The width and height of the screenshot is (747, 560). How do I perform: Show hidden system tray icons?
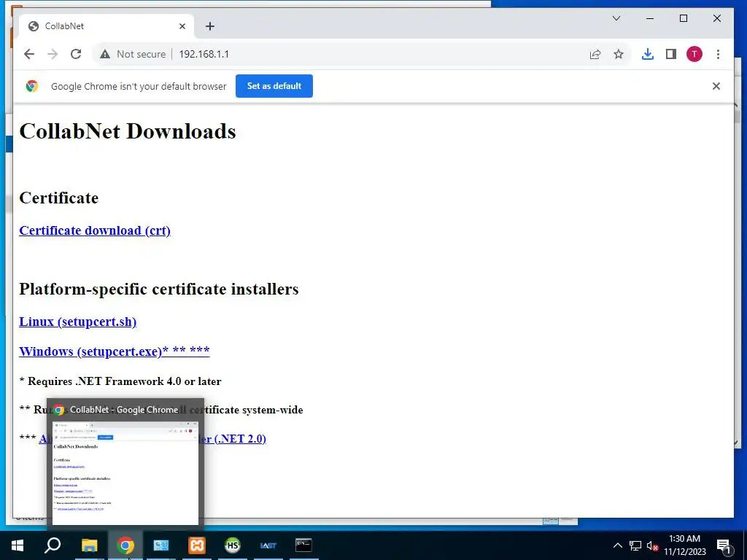click(x=617, y=545)
